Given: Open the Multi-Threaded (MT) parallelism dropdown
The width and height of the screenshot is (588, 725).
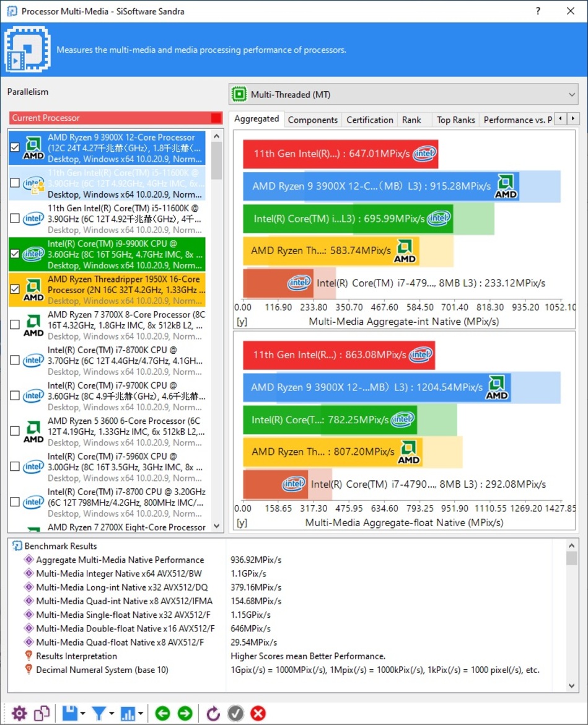Looking at the screenshot, I should [x=403, y=94].
